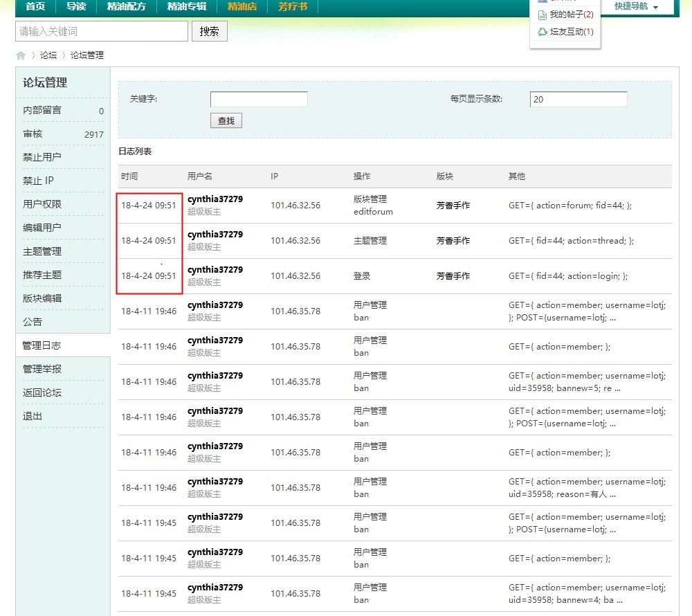Select 管理日志 in sidebar
This screenshot has width=692, height=616.
(x=42, y=345)
